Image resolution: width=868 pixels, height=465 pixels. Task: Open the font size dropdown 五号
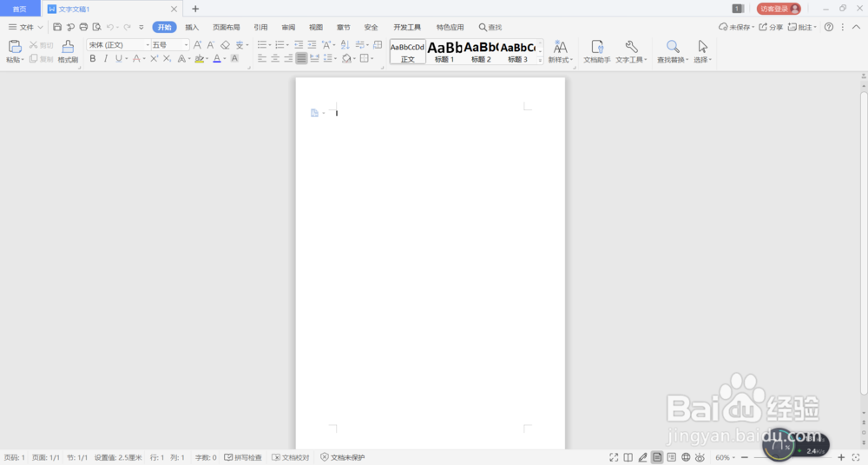coord(186,45)
